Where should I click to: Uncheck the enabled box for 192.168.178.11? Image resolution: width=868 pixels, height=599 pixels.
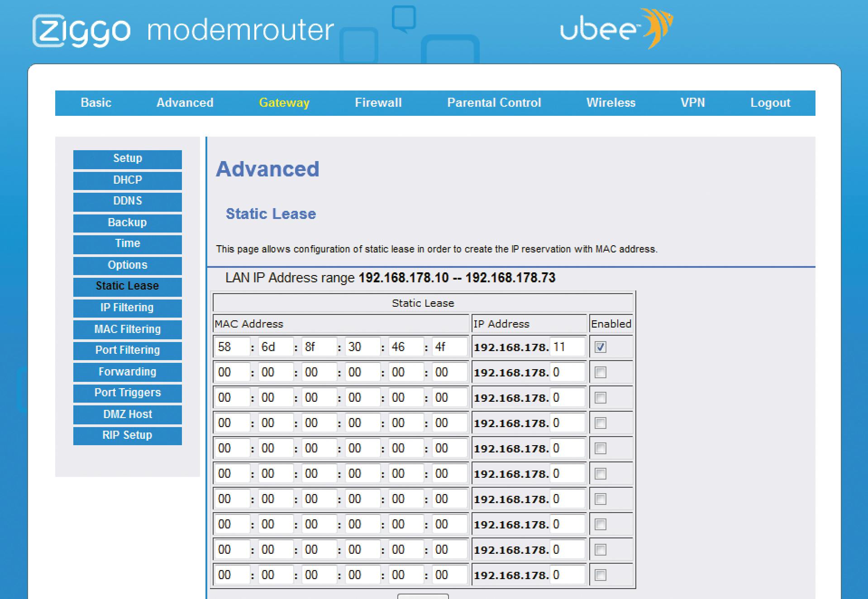(x=601, y=347)
